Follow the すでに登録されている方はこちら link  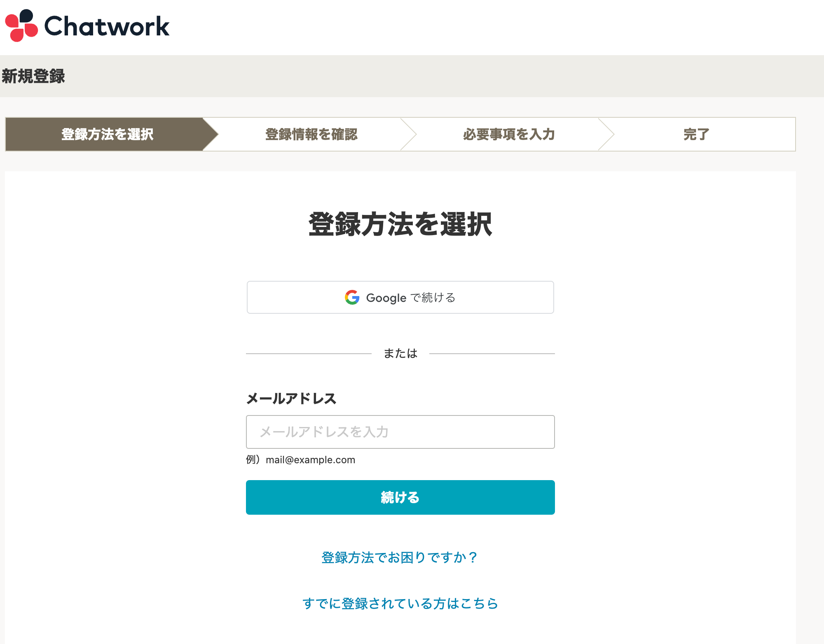pos(400,604)
